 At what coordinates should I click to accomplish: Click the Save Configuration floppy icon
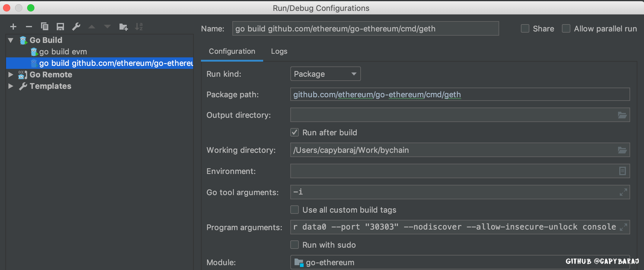pos(60,27)
